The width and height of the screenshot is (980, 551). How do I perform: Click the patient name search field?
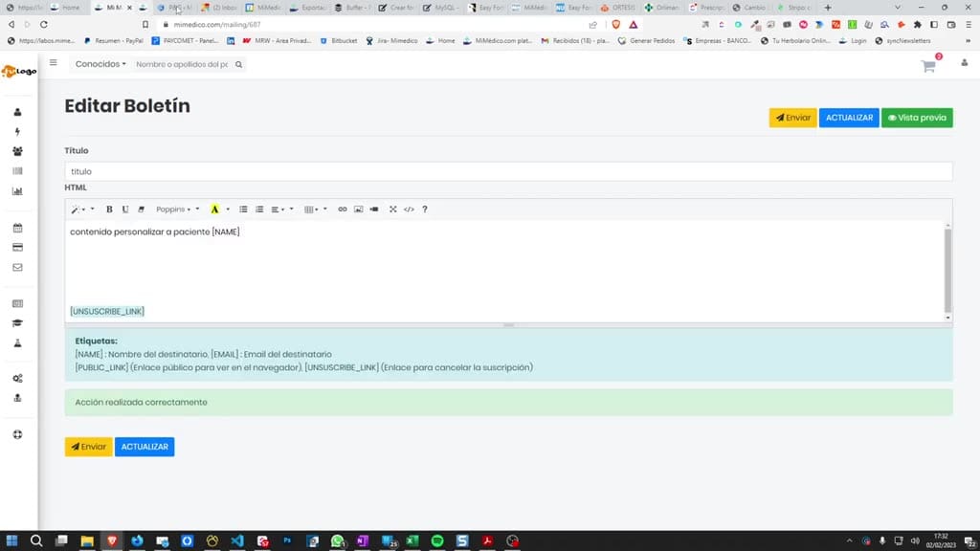(182, 64)
